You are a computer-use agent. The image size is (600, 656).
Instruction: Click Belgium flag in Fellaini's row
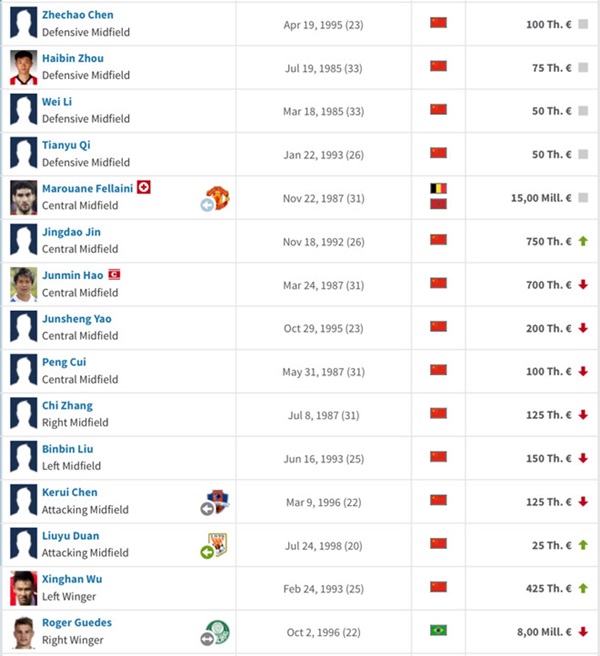point(438,188)
